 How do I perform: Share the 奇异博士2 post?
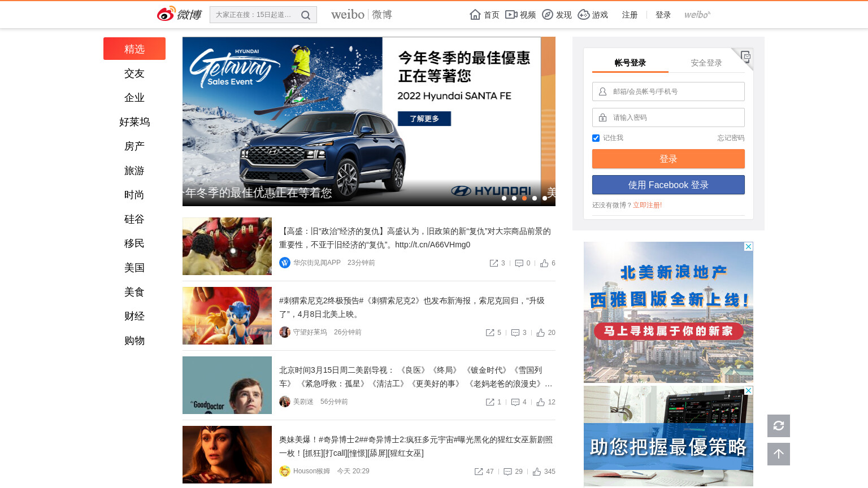click(479, 472)
